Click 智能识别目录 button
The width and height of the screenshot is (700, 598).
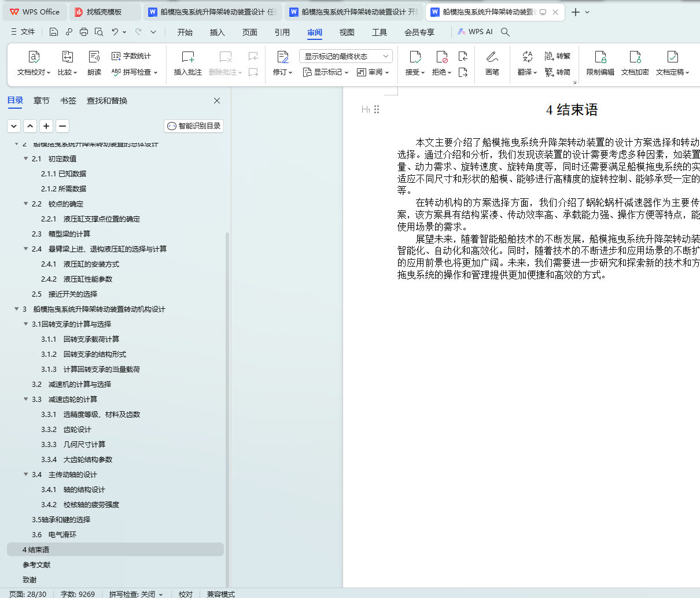tap(194, 126)
